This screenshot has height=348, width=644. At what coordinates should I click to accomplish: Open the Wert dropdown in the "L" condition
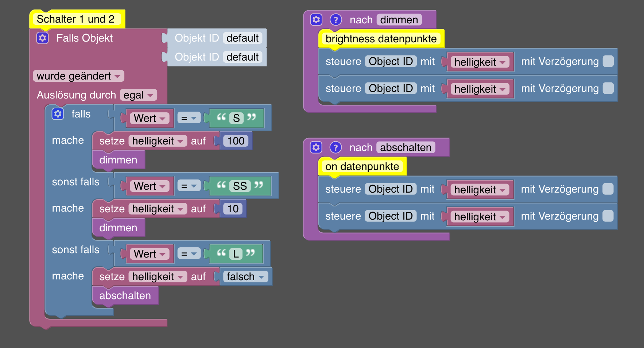(x=150, y=254)
